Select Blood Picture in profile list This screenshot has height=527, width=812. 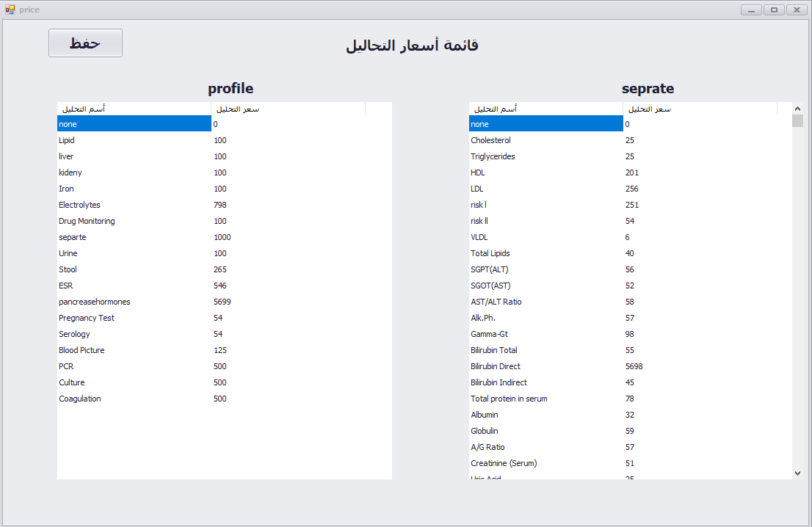81,350
